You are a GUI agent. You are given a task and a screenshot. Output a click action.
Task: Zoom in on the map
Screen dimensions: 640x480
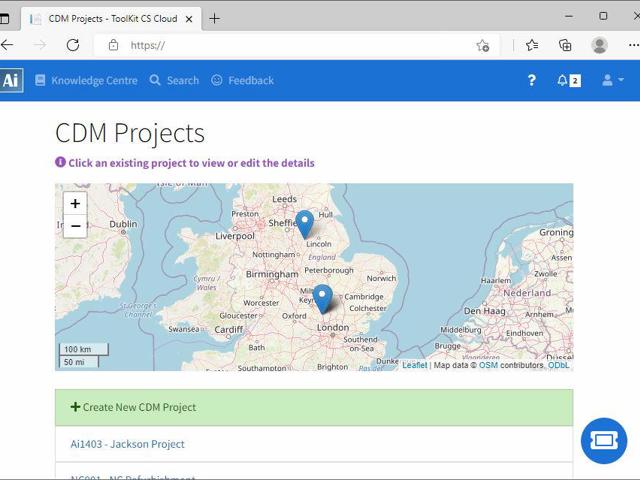(x=75, y=203)
